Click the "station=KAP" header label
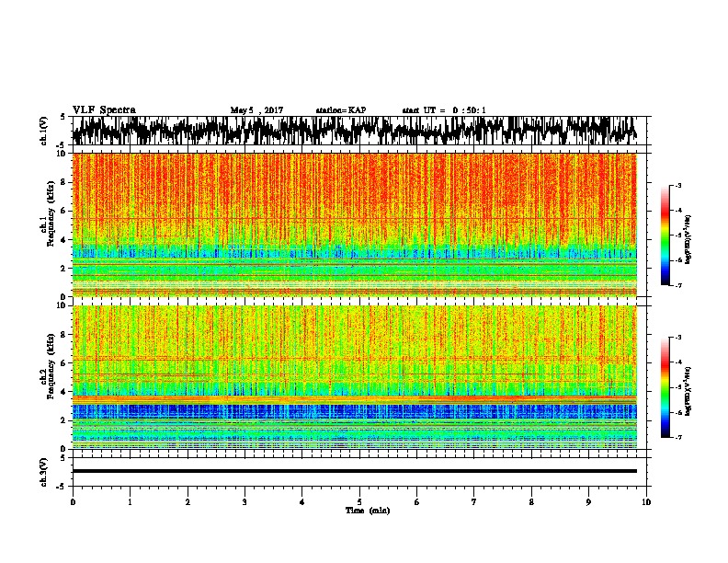 (x=341, y=110)
